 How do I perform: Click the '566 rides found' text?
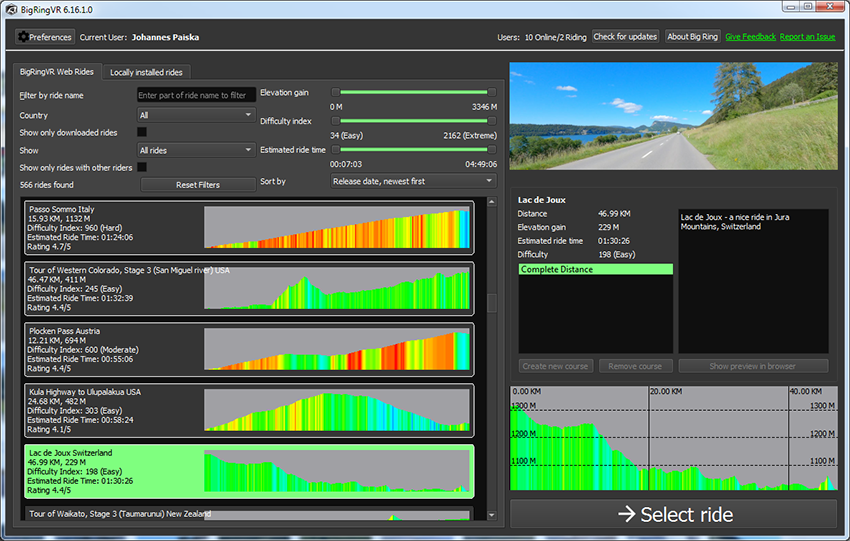47,185
